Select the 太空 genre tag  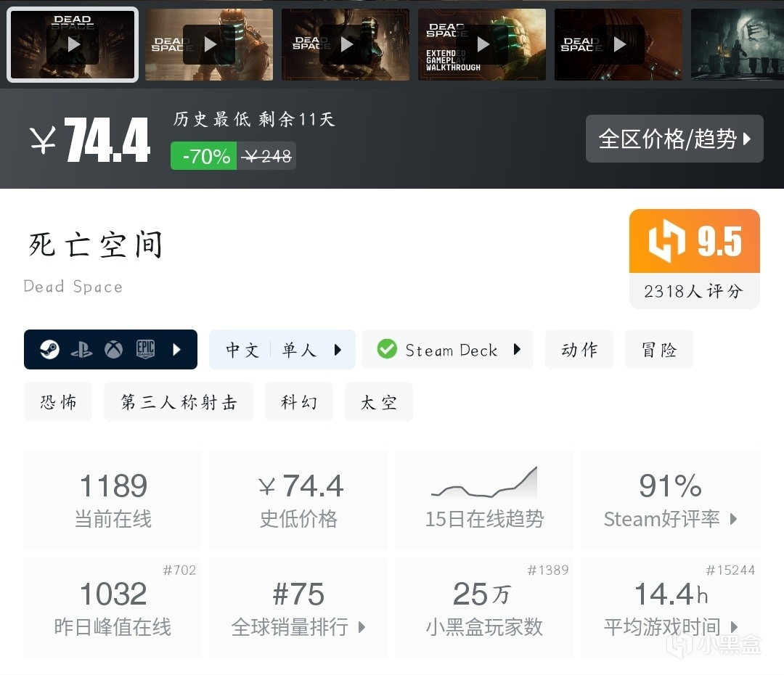point(379,401)
